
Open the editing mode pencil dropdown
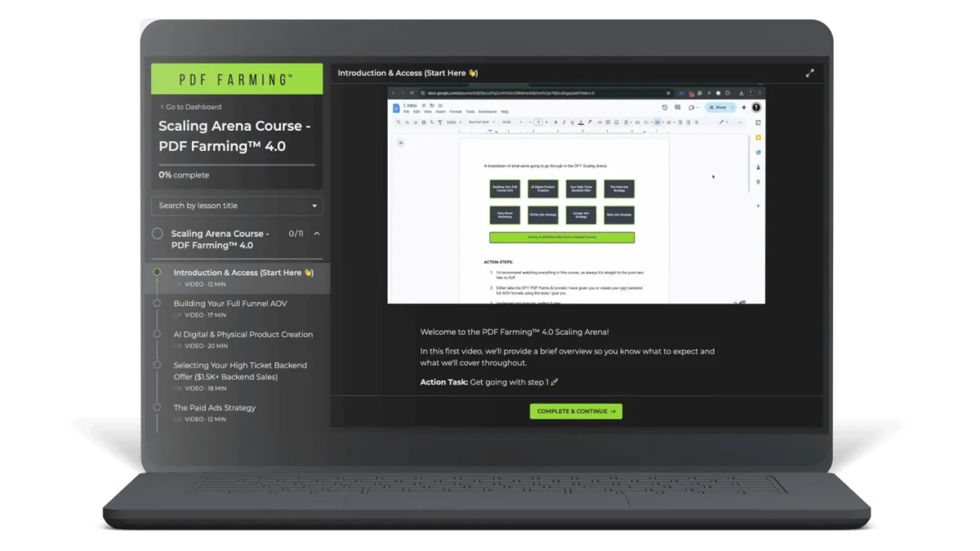coord(724,122)
